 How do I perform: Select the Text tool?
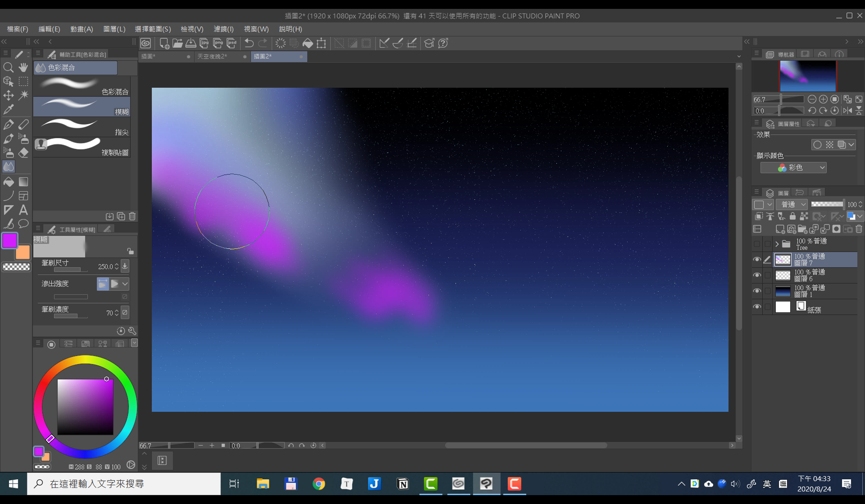tap(23, 210)
